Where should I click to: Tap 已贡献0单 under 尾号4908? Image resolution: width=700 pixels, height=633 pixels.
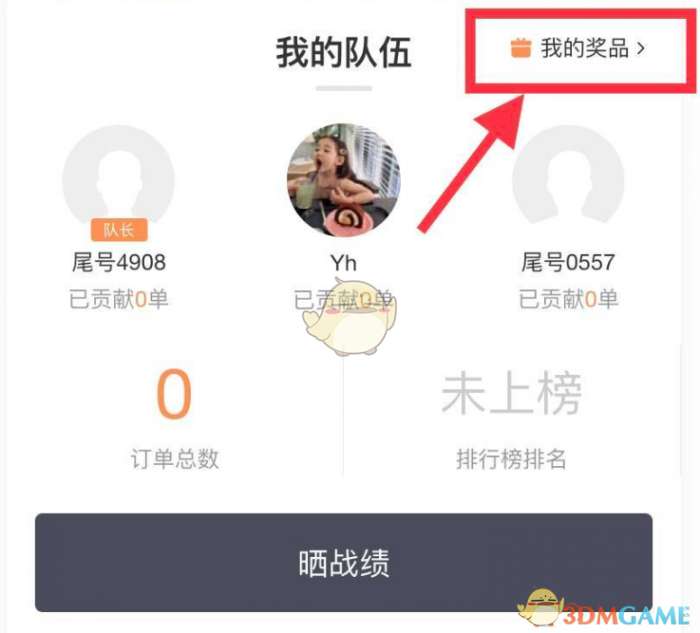coord(119,299)
